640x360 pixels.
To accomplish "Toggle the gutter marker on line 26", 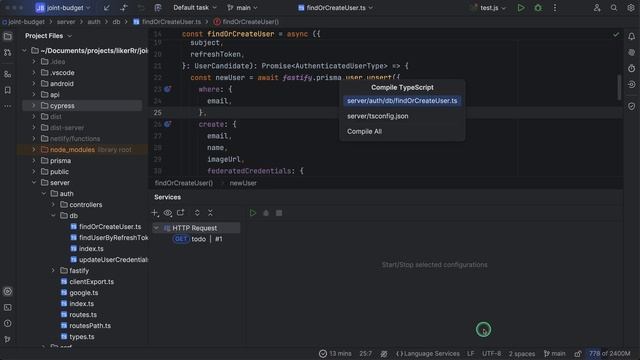I will point(167,124).
